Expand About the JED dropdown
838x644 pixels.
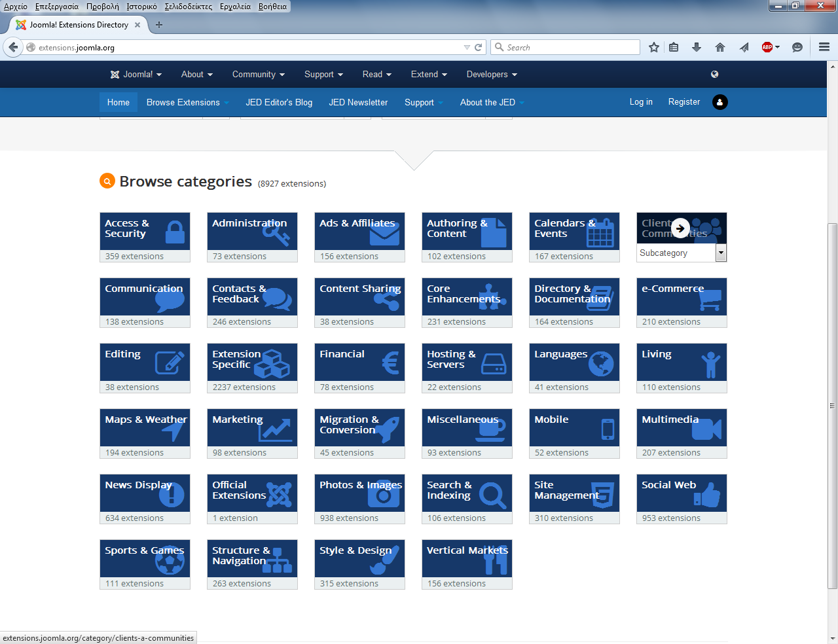492,102
